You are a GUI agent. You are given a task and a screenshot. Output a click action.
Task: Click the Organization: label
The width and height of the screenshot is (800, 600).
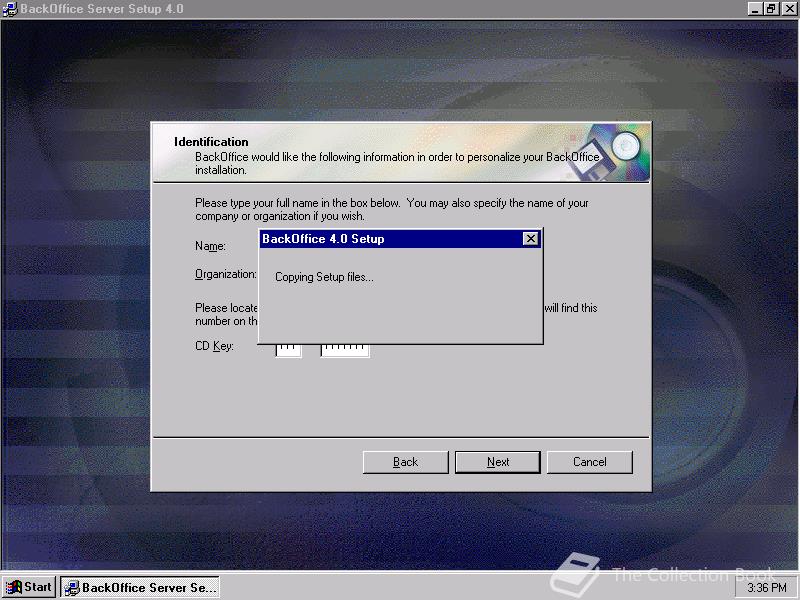tap(226, 274)
